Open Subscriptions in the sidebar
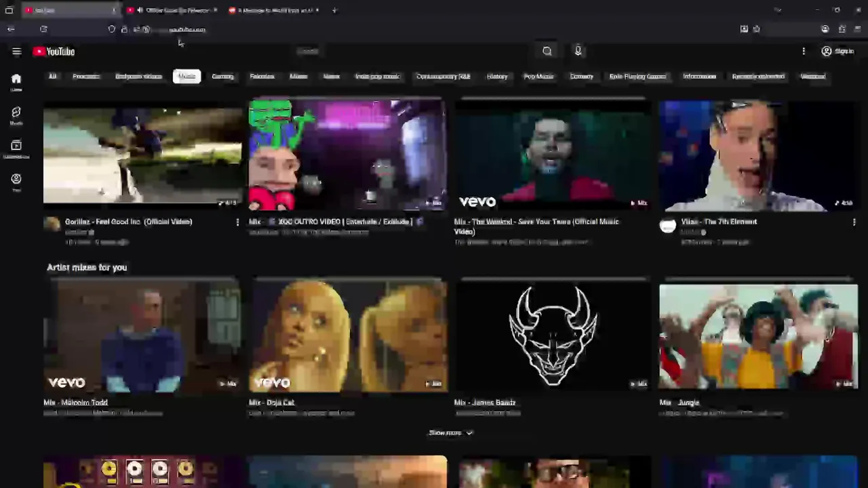Screen dimensions: 868x488 (x=16, y=149)
